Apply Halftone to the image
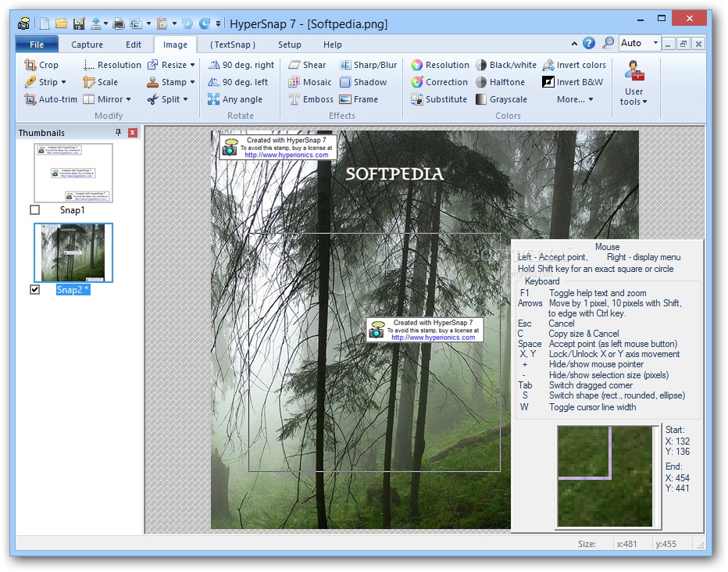Image resolution: width=728 pixels, height=572 pixels. pos(500,82)
